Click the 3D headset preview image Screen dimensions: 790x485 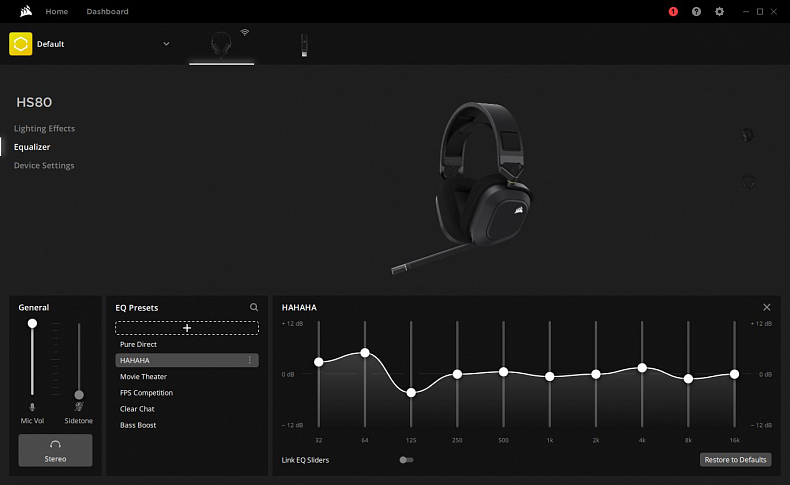[x=462, y=188]
